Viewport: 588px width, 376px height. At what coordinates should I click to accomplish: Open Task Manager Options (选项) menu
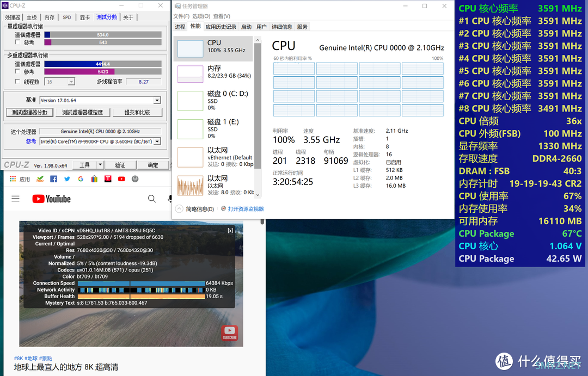tap(201, 16)
